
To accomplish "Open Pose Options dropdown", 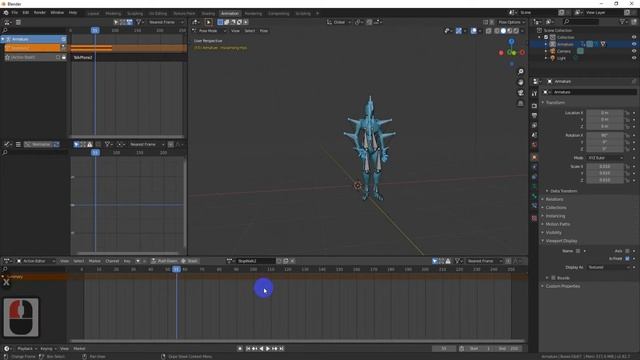I will click(x=511, y=22).
